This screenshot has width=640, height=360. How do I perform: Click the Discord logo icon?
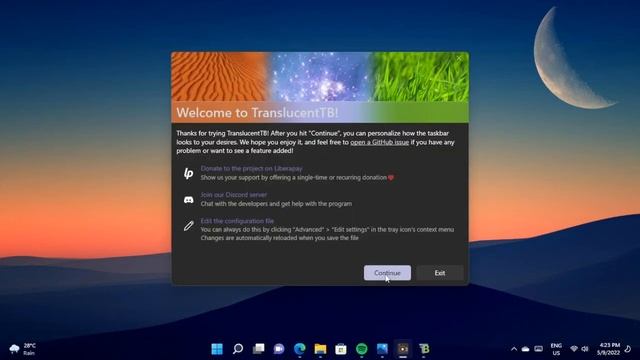(x=189, y=200)
